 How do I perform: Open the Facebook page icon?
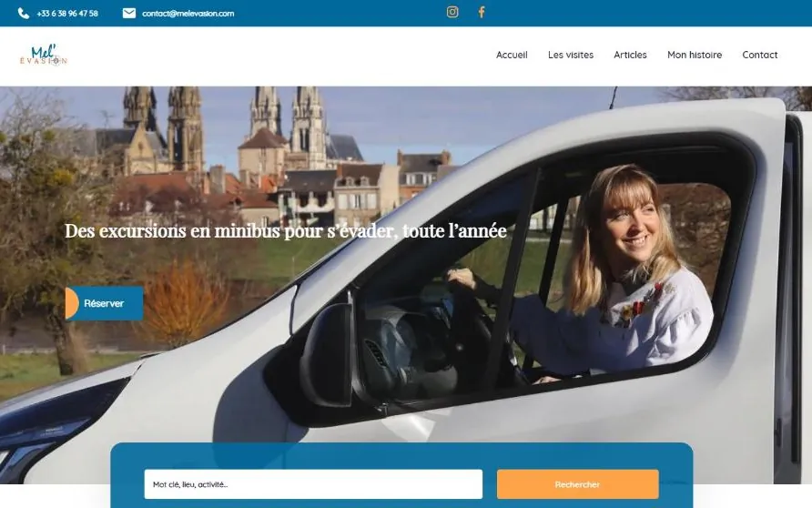point(481,12)
